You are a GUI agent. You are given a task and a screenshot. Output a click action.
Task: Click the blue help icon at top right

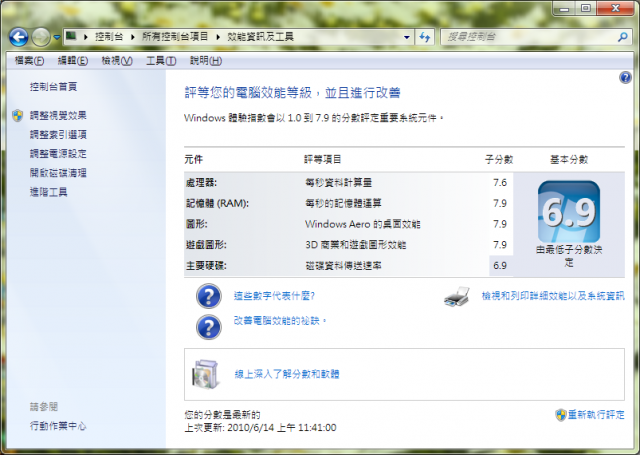click(625, 77)
